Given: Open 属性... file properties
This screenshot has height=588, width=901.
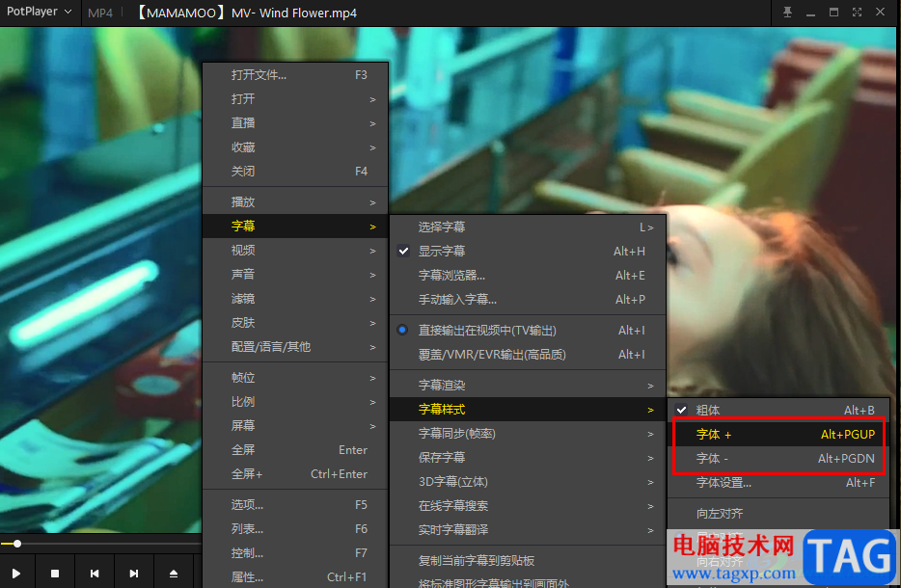Looking at the screenshot, I should pyautogui.click(x=295, y=576).
